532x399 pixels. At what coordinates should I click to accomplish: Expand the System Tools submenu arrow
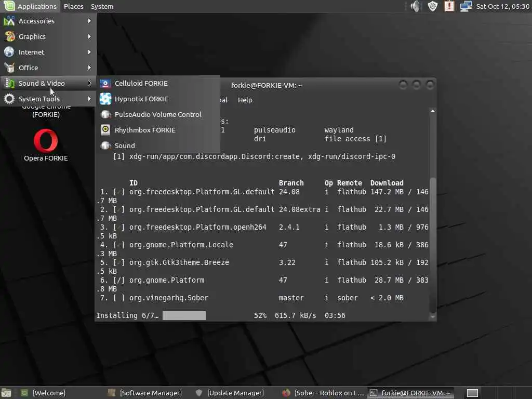coord(89,99)
